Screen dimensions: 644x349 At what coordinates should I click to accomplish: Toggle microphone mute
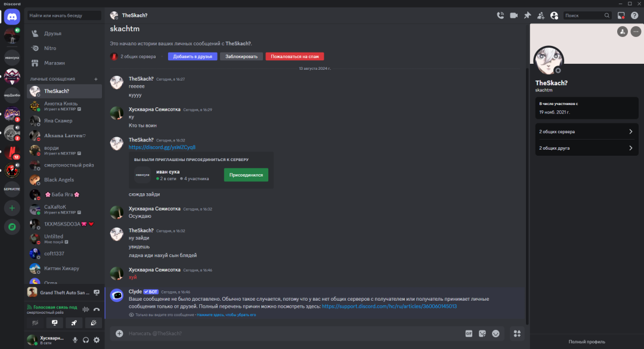point(75,340)
